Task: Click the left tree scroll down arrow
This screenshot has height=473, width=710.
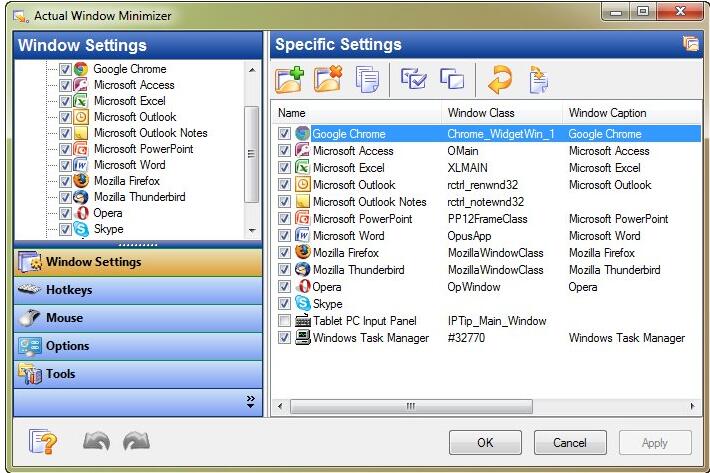Action: (x=252, y=231)
